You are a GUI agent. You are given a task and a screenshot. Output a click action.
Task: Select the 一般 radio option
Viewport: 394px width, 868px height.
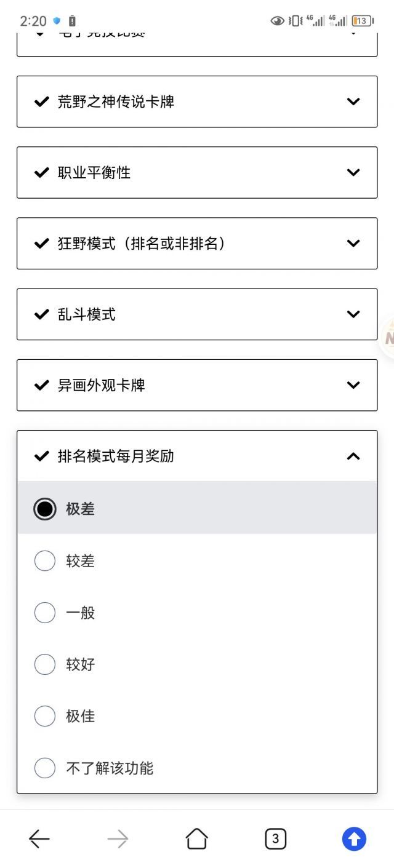pos(197,613)
